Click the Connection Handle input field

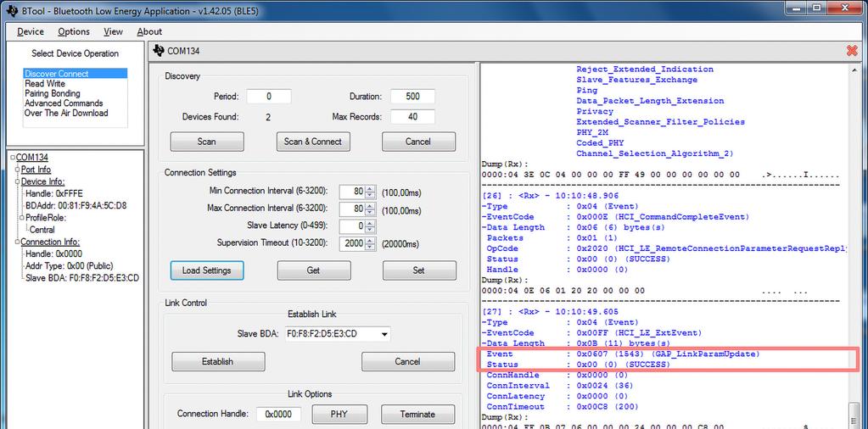click(279, 414)
